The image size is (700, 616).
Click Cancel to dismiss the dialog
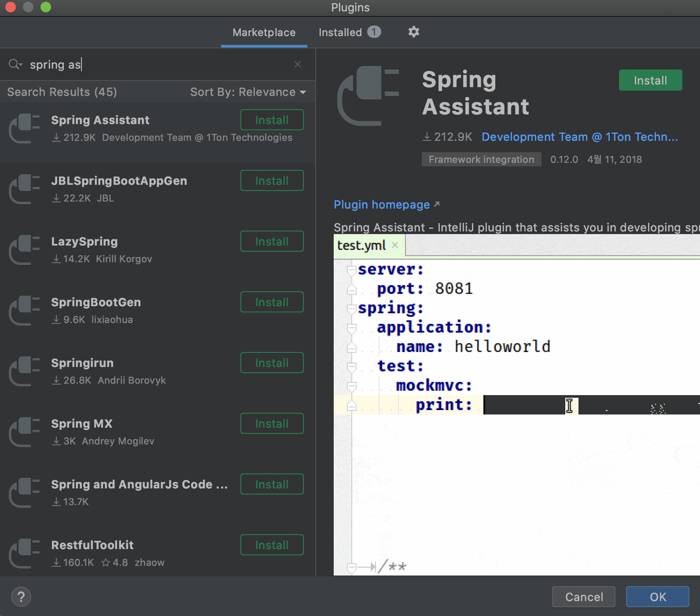click(x=584, y=597)
